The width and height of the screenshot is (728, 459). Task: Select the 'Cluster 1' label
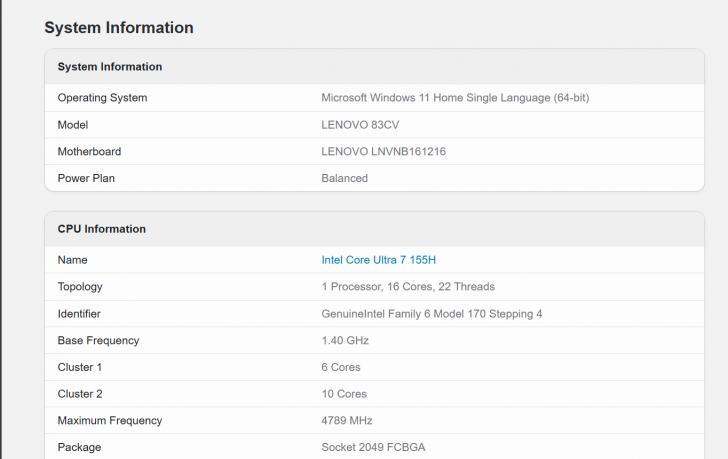(x=80, y=367)
